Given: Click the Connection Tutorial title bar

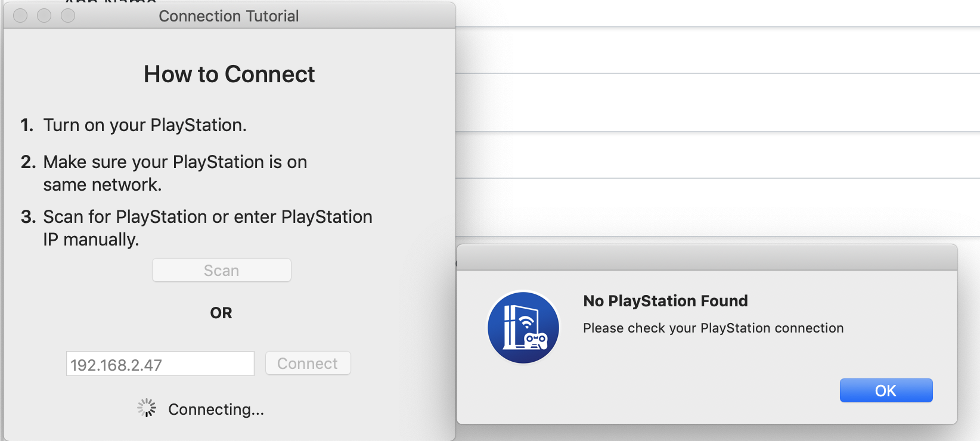Looking at the screenshot, I should pyautogui.click(x=229, y=15).
